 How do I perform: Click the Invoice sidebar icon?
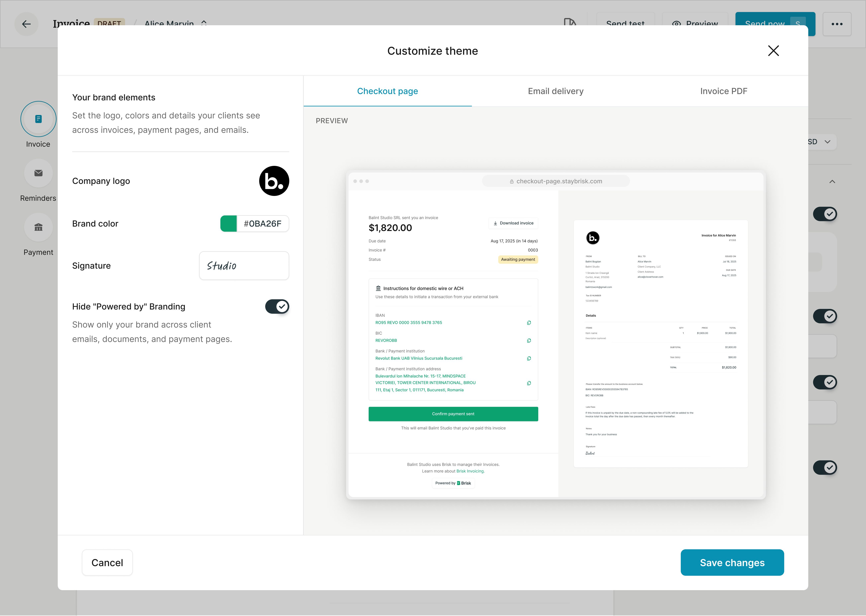(38, 119)
